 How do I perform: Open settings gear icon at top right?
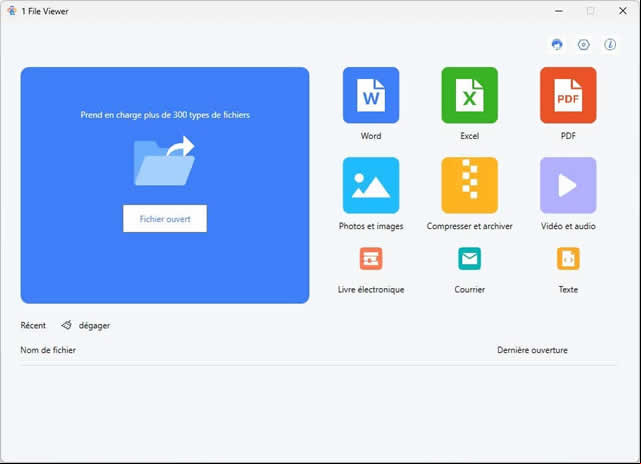tap(583, 44)
